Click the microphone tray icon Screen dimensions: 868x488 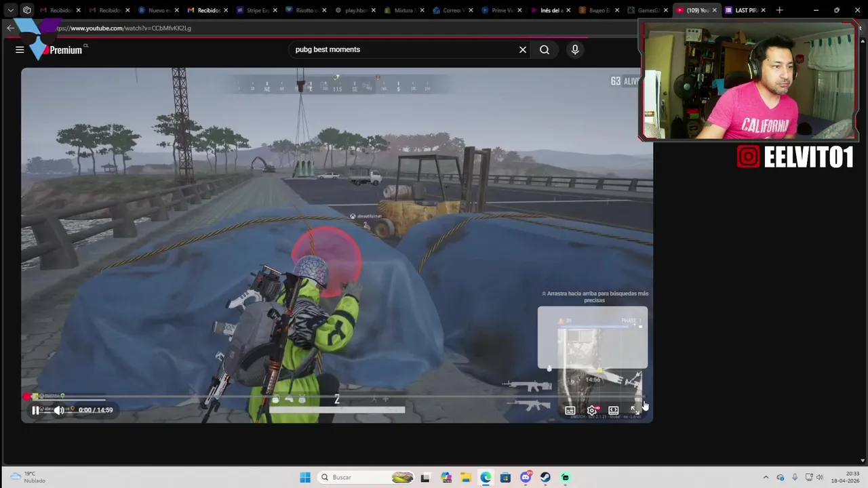[x=795, y=477]
